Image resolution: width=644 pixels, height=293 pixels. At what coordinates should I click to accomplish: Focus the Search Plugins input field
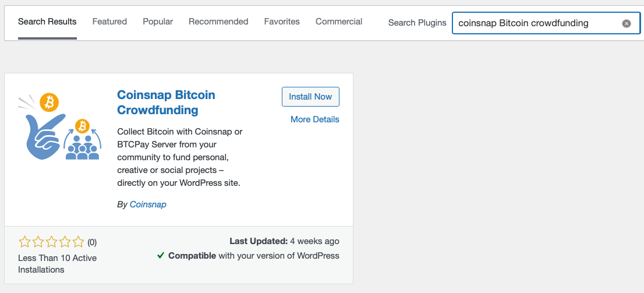(536, 23)
